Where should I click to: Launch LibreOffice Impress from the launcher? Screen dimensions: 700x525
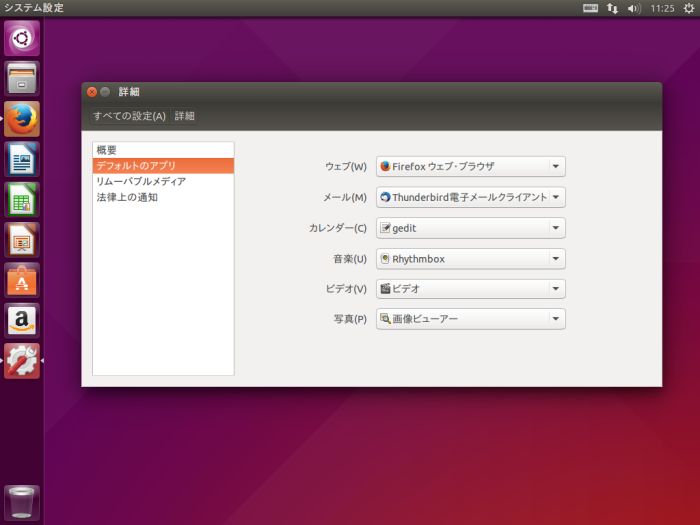pyautogui.click(x=22, y=240)
